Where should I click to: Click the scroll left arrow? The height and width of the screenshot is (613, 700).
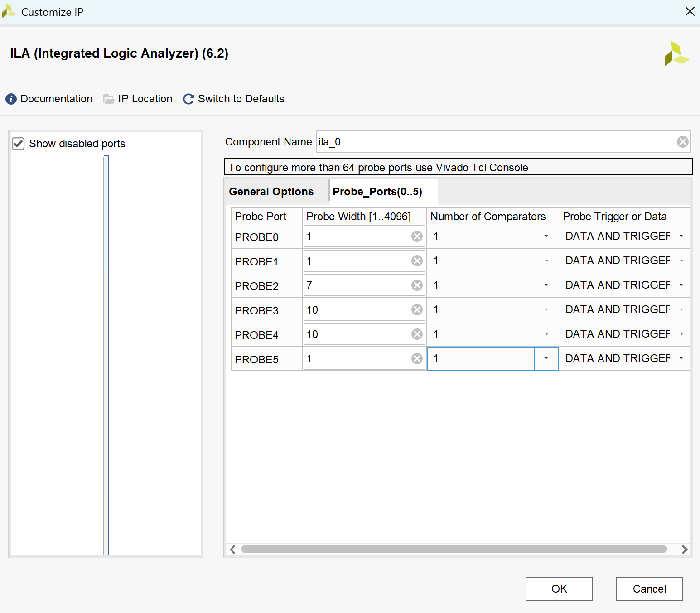pyautogui.click(x=233, y=549)
